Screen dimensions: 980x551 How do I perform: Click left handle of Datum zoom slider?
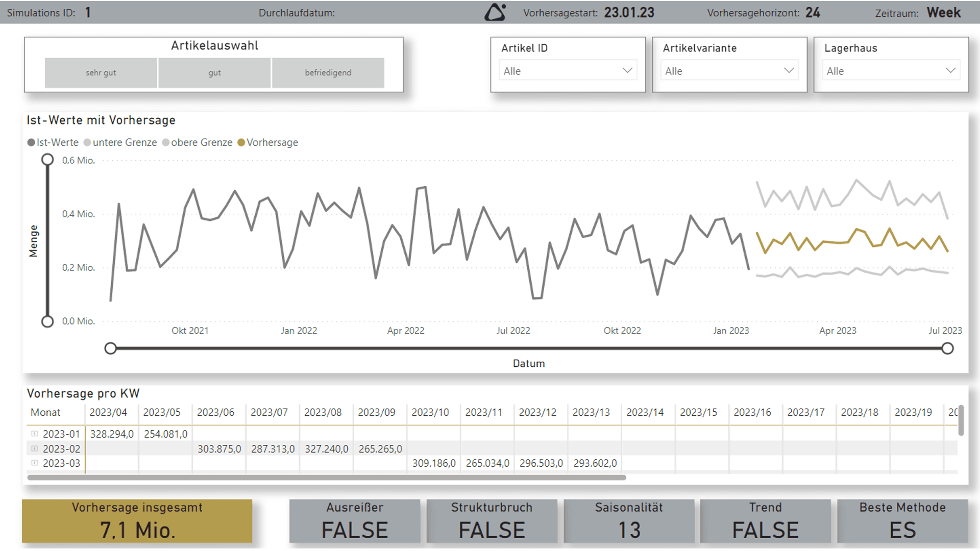pyautogui.click(x=110, y=348)
